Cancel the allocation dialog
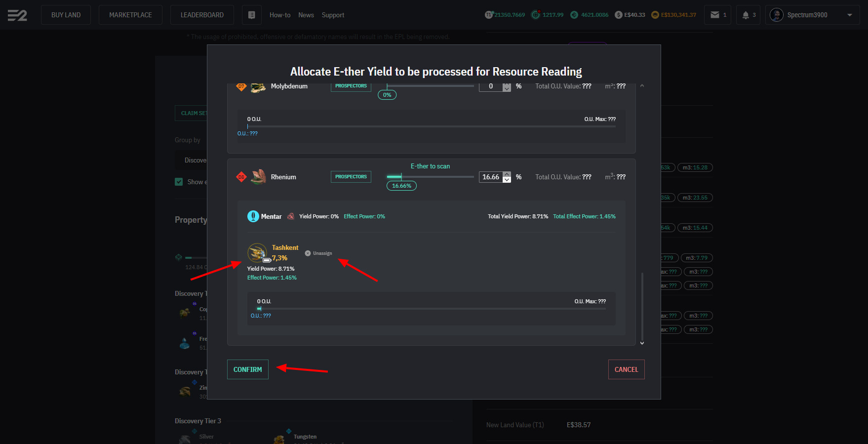The height and width of the screenshot is (444, 868). (626, 369)
